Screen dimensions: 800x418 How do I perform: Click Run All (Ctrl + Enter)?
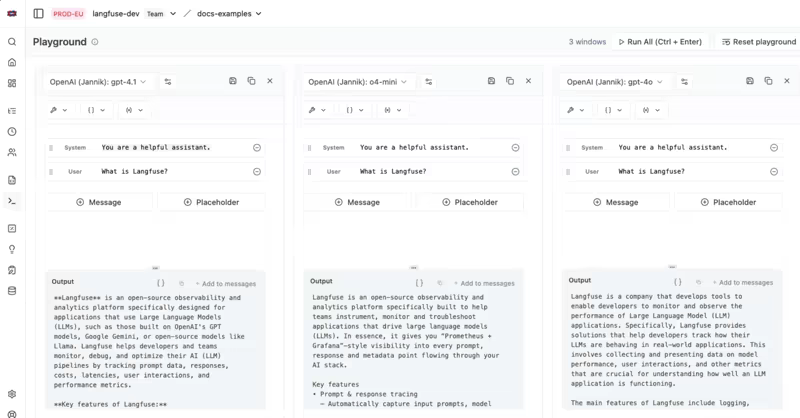click(660, 42)
